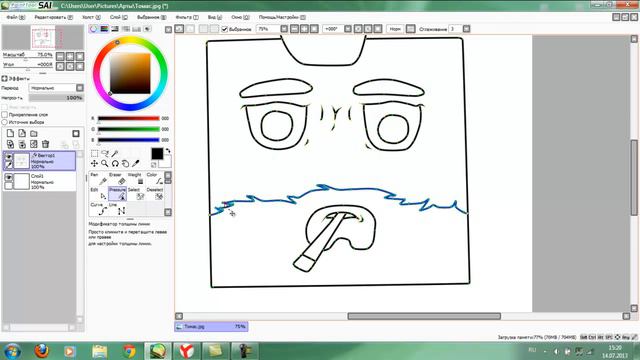The width and height of the screenshot is (640, 360).
Task: Open the Окно menu
Action: tap(240, 17)
